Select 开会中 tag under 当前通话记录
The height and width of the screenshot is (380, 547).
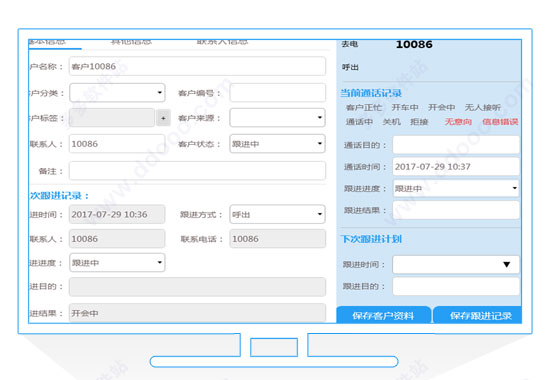(x=442, y=107)
